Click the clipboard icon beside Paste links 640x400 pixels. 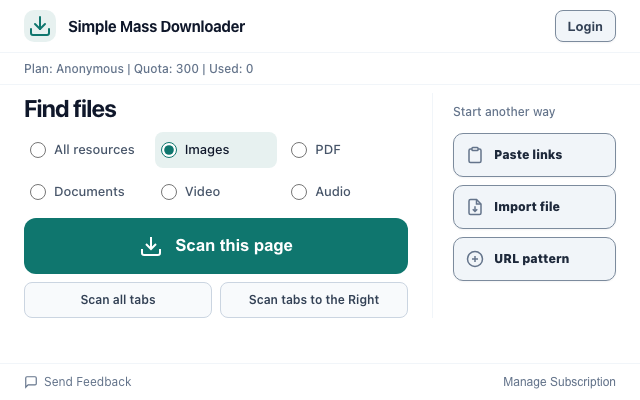pos(475,155)
